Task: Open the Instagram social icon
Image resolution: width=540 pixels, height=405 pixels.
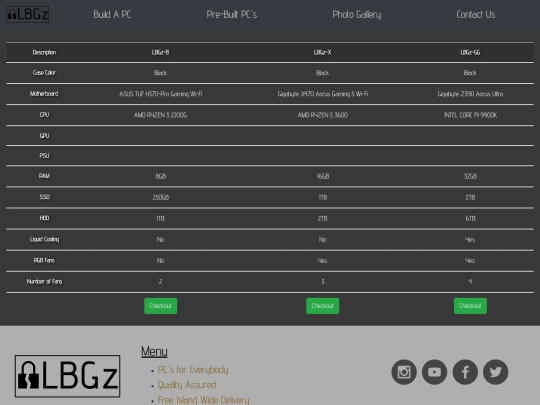Action: [404, 372]
